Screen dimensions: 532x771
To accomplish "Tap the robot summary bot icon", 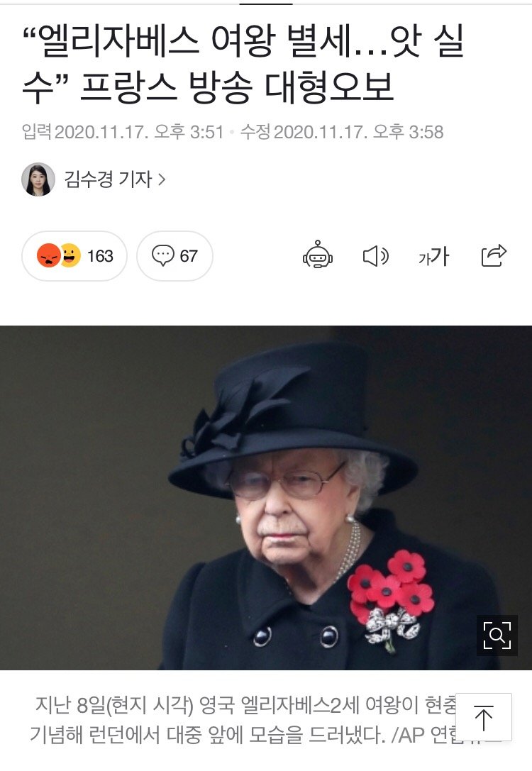I will (318, 255).
